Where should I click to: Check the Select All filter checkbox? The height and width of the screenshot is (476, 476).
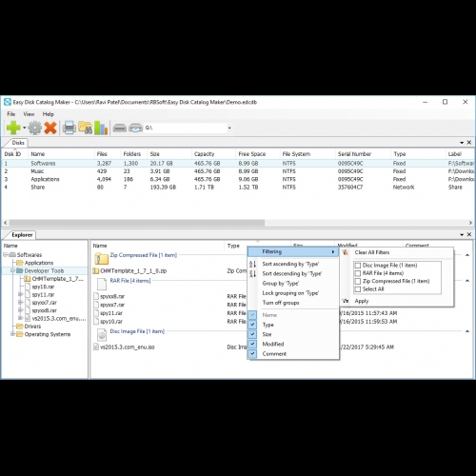[x=358, y=289]
